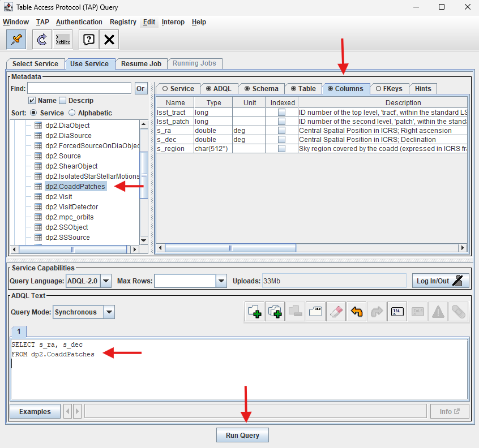This screenshot has height=448, width=479.
Task: Click the reload metadata icon
Action: pyautogui.click(x=42, y=40)
